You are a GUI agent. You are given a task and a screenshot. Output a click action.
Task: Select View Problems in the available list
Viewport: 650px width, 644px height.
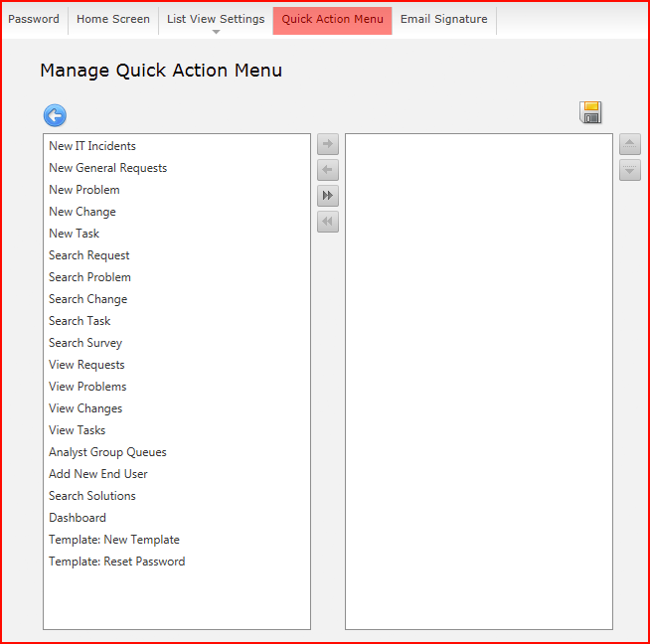coord(177,387)
